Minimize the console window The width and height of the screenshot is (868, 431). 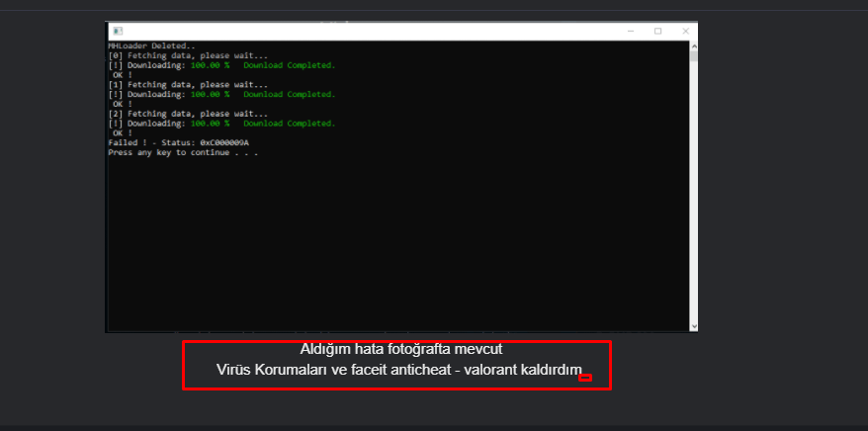click(631, 31)
